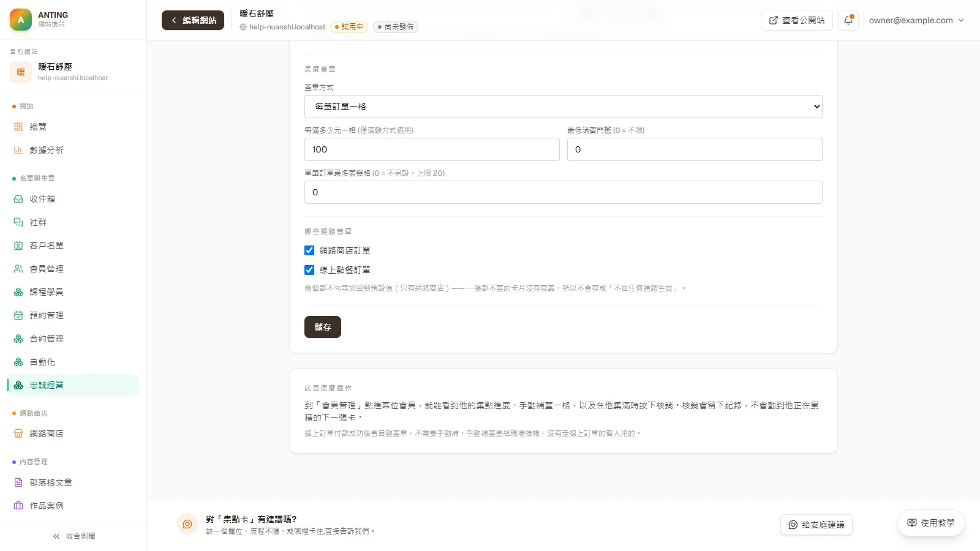Open the 客戶名單 contacts icon
Image resolution: width=980 pixels, height=551 pixels.
pyautogui.click(x=18, y=246)
